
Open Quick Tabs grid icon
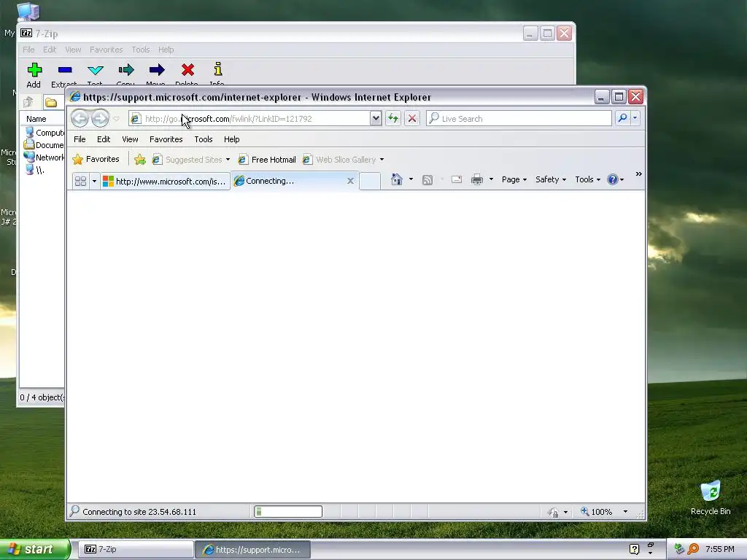point(80,182)
